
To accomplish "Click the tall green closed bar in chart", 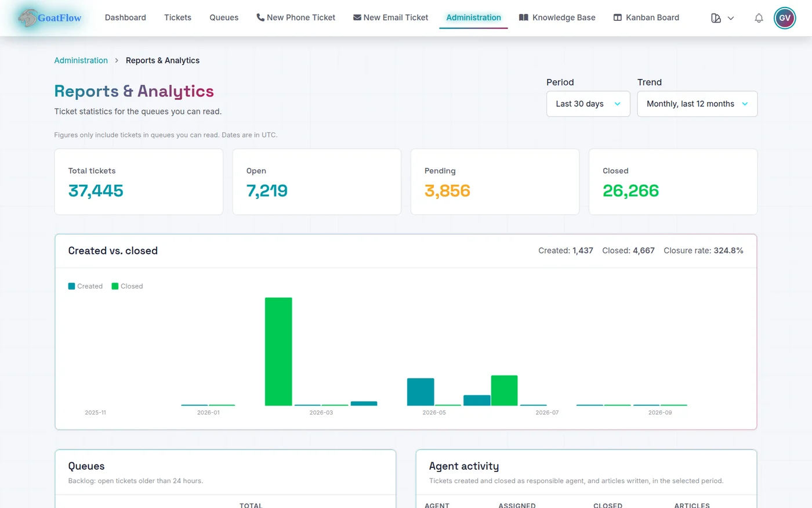I will [x=278, y=351].
